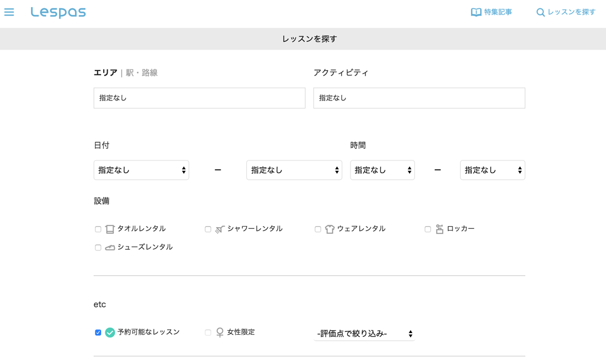Click the 女性限定 label text
Viewport: 606px width, 364px height.
241,332
